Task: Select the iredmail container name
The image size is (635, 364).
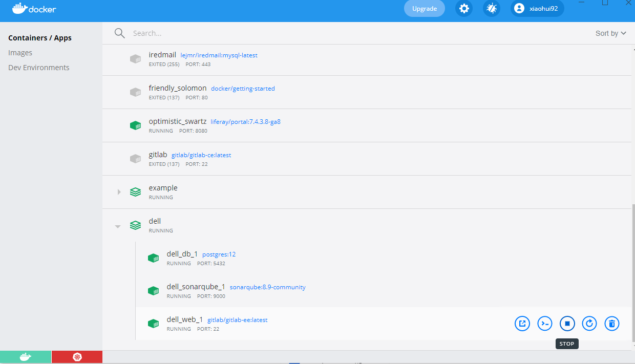Action: 162,55
